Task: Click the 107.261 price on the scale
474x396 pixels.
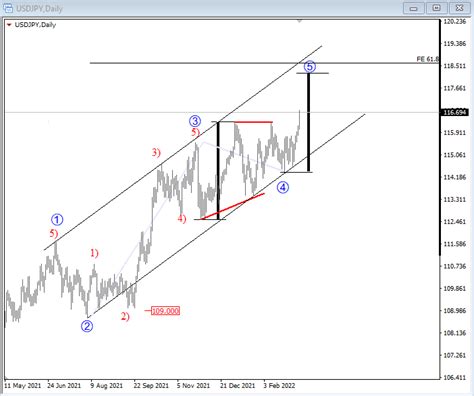Action: [x=454, y=355]
